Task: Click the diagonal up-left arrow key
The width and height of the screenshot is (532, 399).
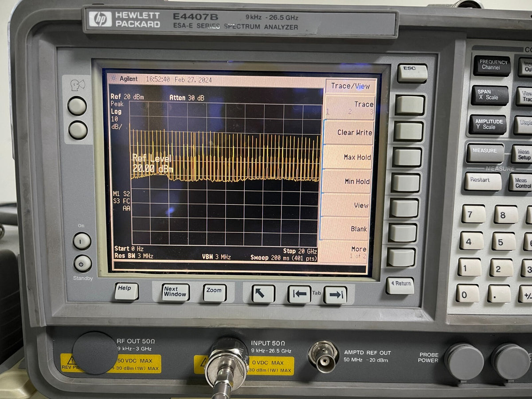Action: pyautogui.click(x=263, y=294)
